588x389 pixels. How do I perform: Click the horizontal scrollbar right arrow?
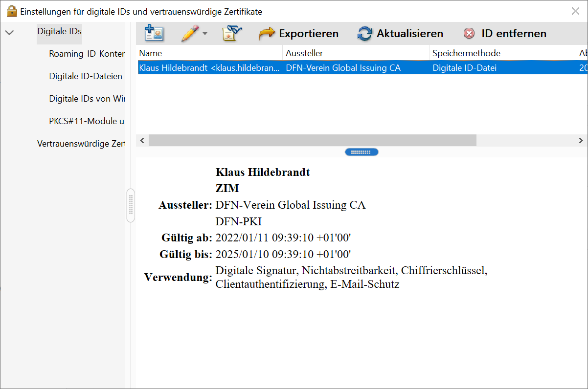581,141
